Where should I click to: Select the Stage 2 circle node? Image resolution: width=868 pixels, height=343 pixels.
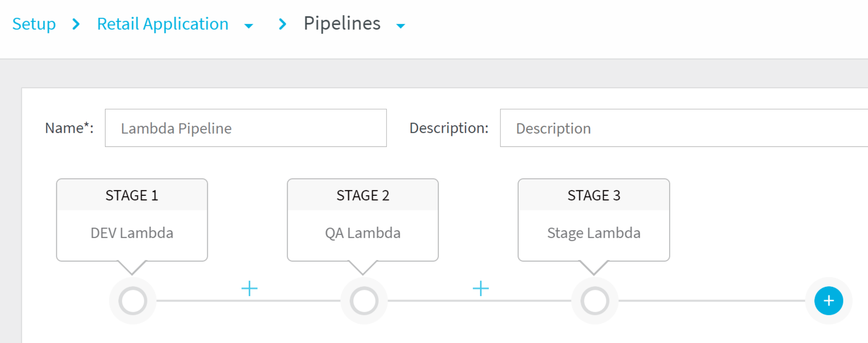coord(364,301)
